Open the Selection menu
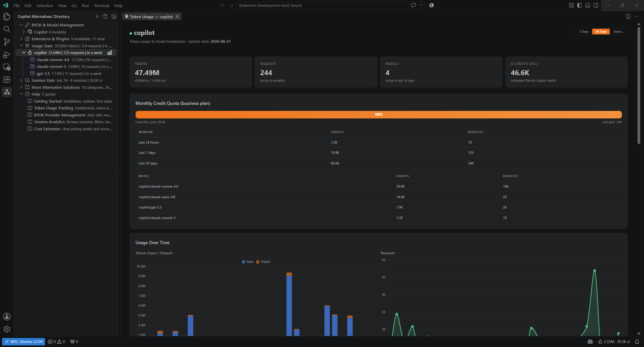 point(45,6)
